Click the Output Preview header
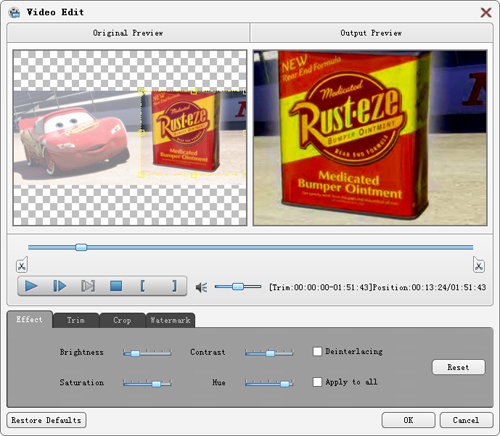The width and height of the screenshot is (500, 436). coord(371,33)
